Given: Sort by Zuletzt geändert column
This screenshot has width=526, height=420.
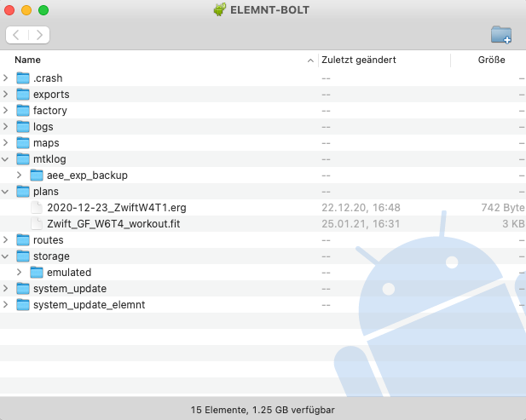Looking at the screenshot, I should (358, 60).
